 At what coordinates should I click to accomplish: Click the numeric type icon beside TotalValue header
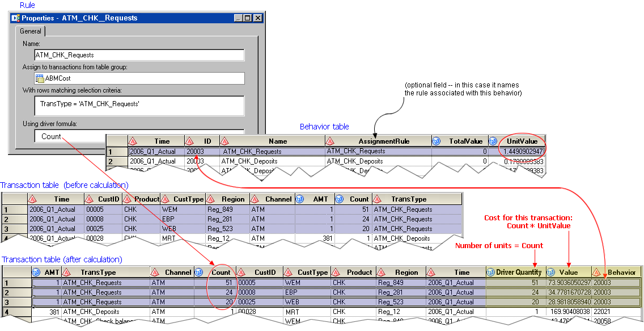[x=437, y=141]
